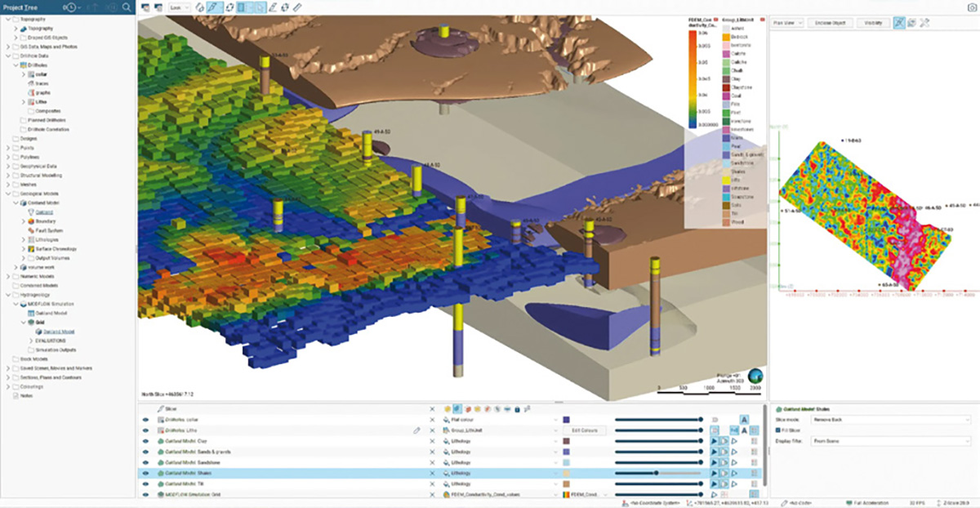Select the ruler measurement tool in scene toolbar
980x508 pixels.
point(297,7)
